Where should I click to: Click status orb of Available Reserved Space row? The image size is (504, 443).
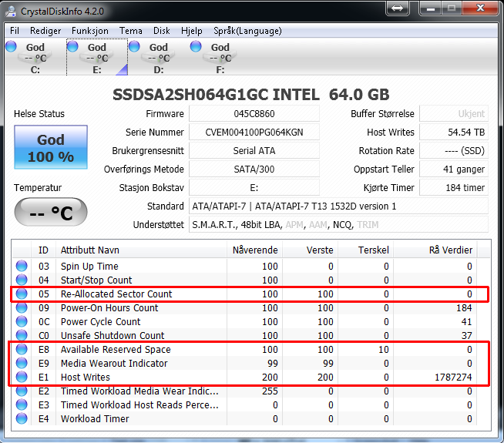22,349
